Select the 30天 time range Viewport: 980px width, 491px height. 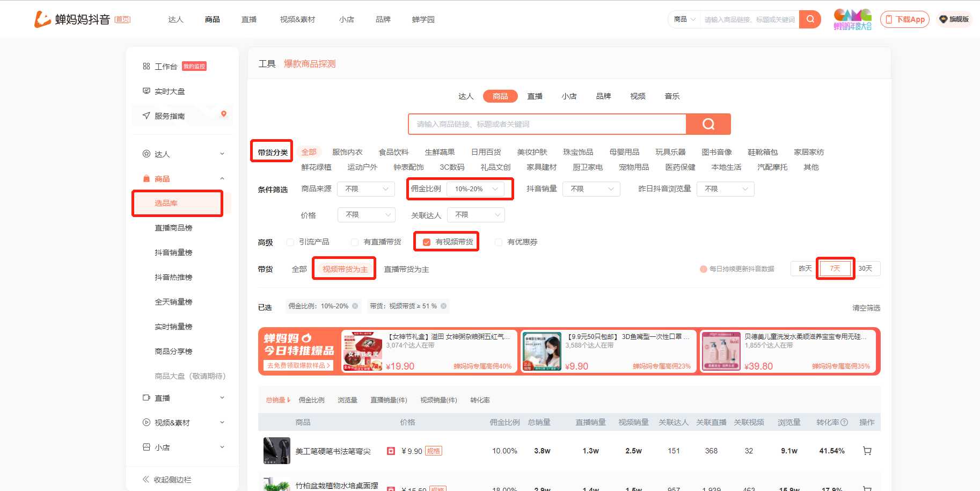pos(865,269)
